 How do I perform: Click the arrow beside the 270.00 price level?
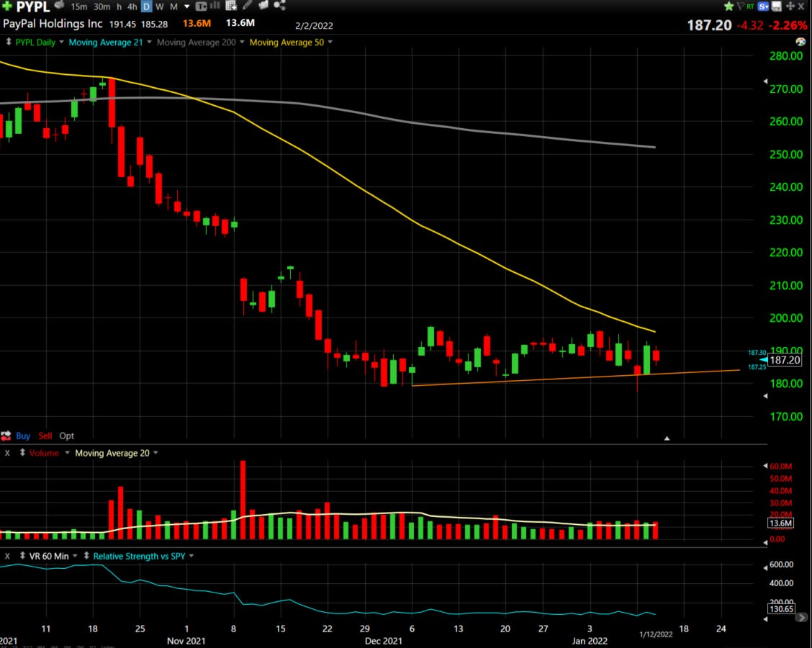[x=765, y=81]
